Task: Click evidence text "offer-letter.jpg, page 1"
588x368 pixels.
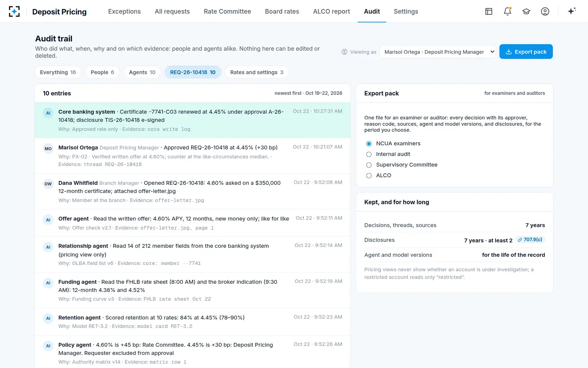Action: coord(177,228)
